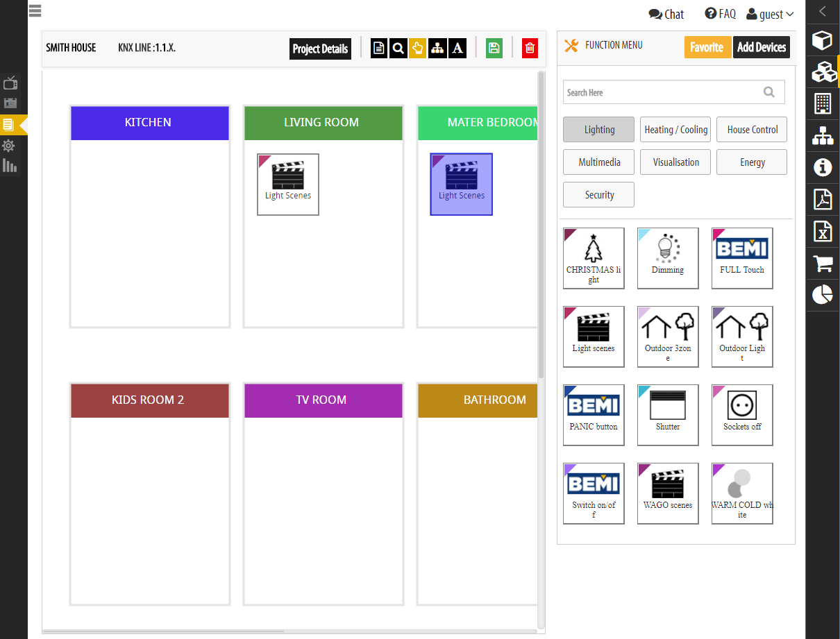This screenshot has width=840, height=639.
Task: Toggle the yellow hand pointer tool
Action: (x=418, y=49)
